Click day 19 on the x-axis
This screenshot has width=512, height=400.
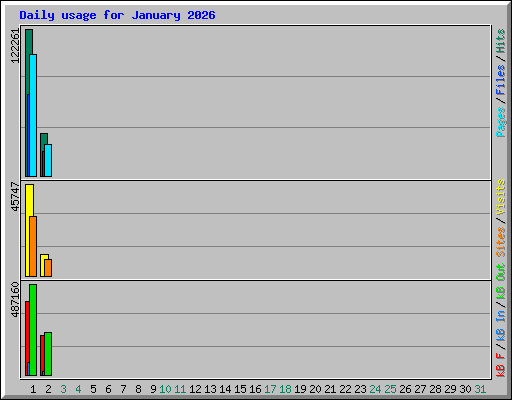(300, 389)
